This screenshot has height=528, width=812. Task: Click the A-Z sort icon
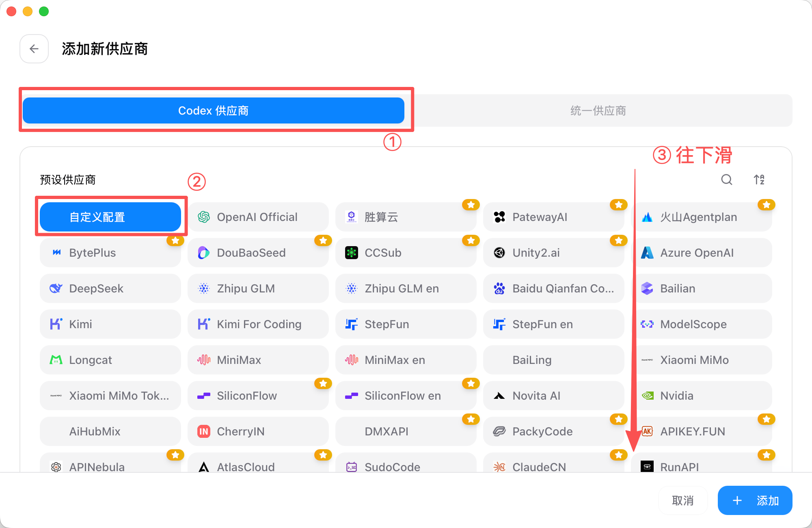click(759, 180)
